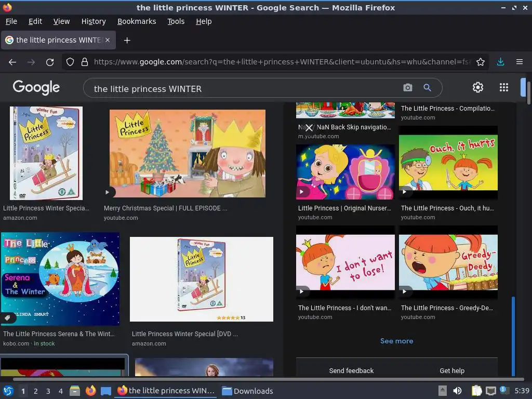
Task: Open the View menu
Action: [x=61, y=21]
